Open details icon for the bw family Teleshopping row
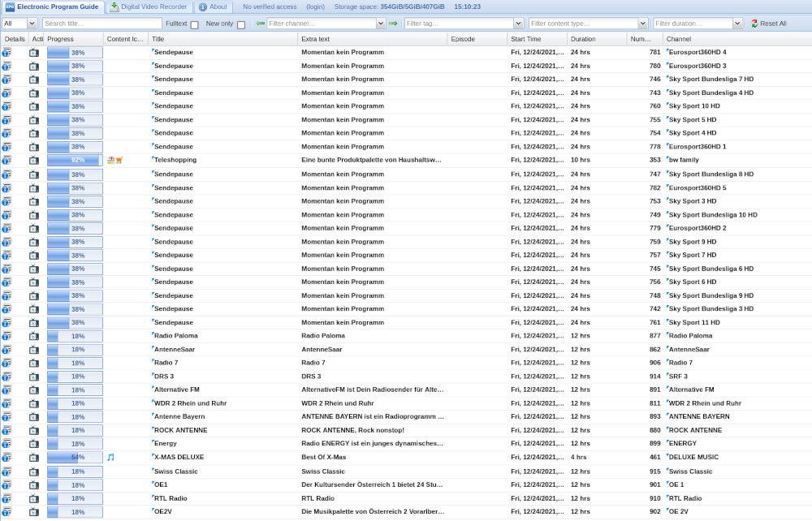Image resolution: width=812 pixels, height=521 pixels. pyautogui.click(x=6, y=161)
